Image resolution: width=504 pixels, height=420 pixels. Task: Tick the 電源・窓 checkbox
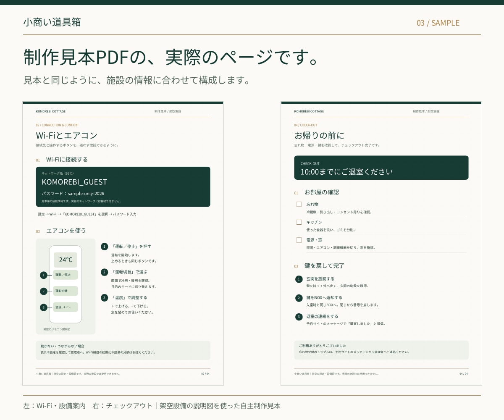coord(299,240)
